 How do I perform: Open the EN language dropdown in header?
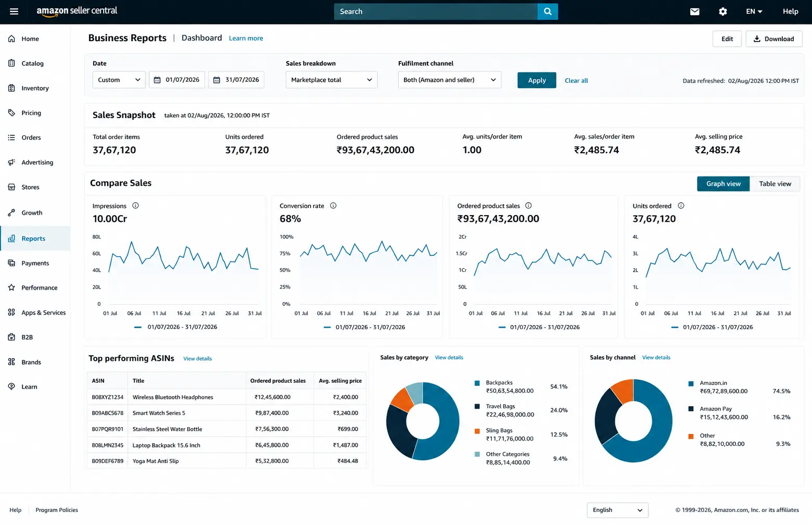click(754, 11)
